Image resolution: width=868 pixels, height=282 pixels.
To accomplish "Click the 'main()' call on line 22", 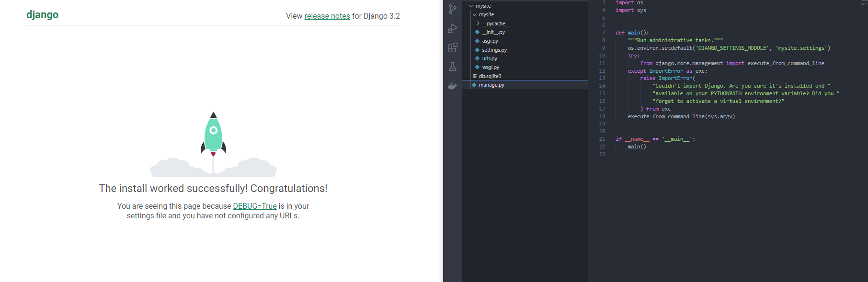I will pyautogui.click(x=637, y=147).
